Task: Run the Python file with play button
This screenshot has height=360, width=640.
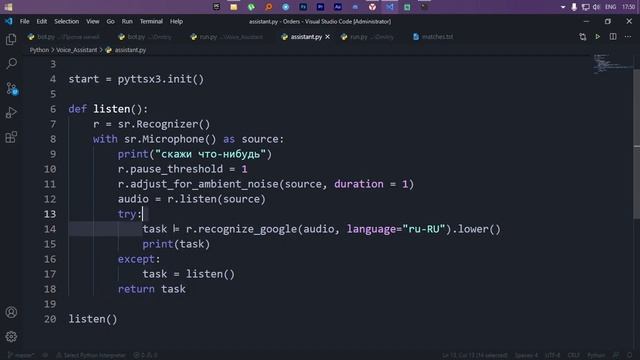Action: 598,37
